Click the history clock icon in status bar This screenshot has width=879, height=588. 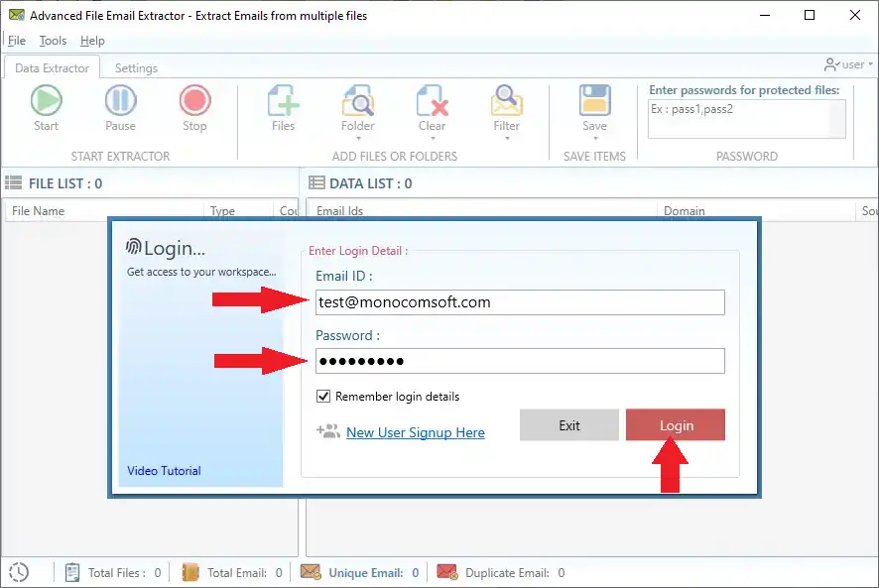(19, 572)
